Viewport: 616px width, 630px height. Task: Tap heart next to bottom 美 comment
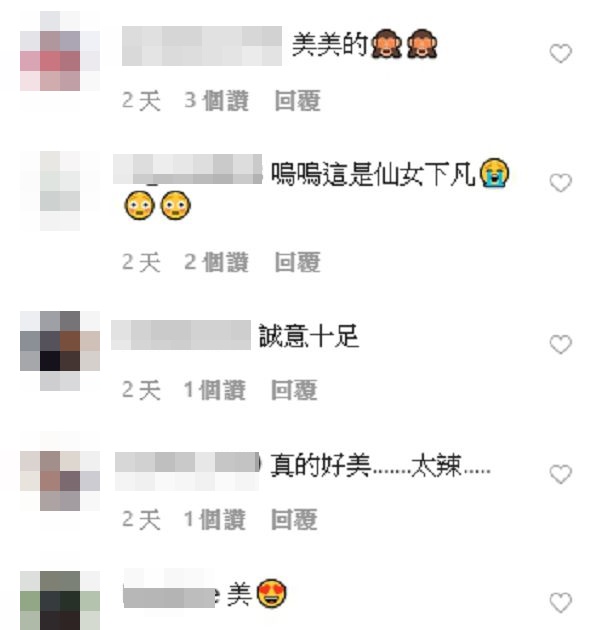561,602
